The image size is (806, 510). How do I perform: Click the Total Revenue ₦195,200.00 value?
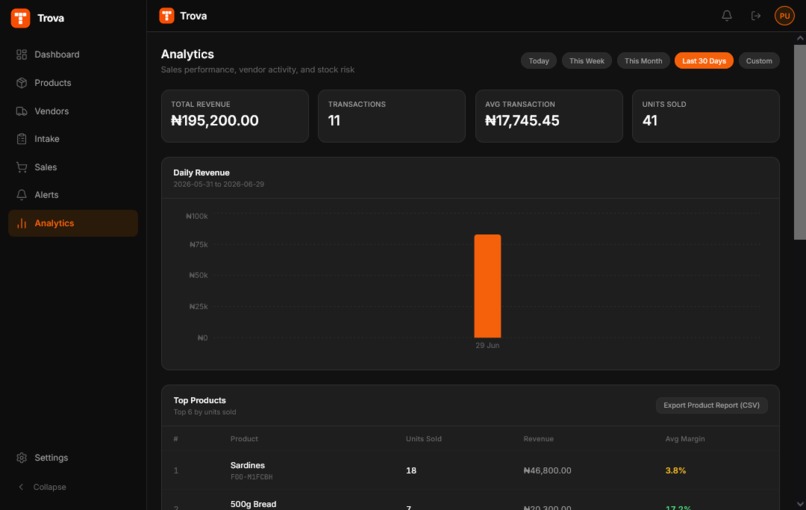[215, 121]
